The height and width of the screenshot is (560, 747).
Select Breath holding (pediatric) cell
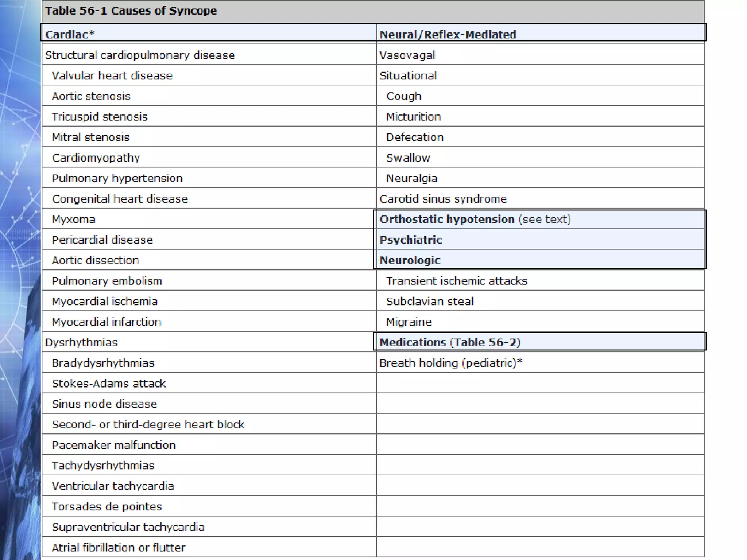[450, 363]
